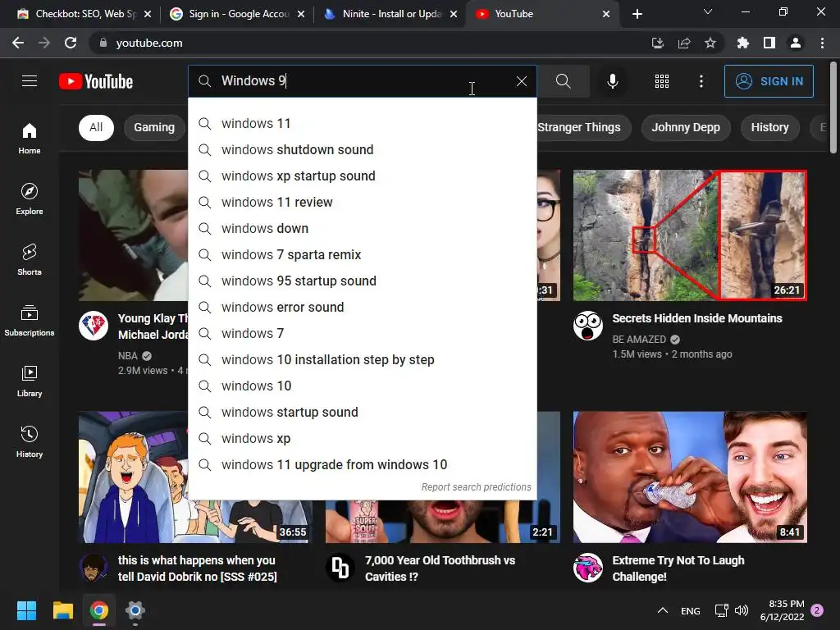Open Windows Start menu
The width and height of the screenshot is (840, 630).
[26, 610]
